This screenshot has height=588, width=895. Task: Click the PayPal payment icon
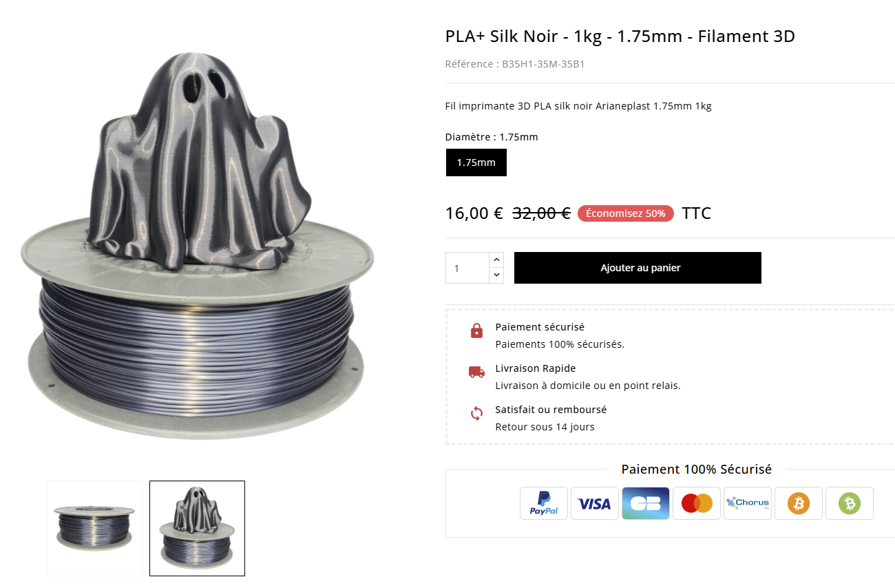pyautogui.click(x=544, y=503)
